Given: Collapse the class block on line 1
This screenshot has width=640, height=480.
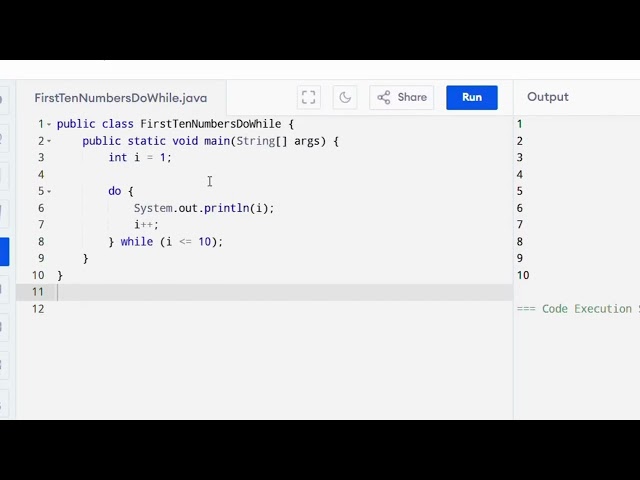Looking at the screenshot, I should click(49, 124).
